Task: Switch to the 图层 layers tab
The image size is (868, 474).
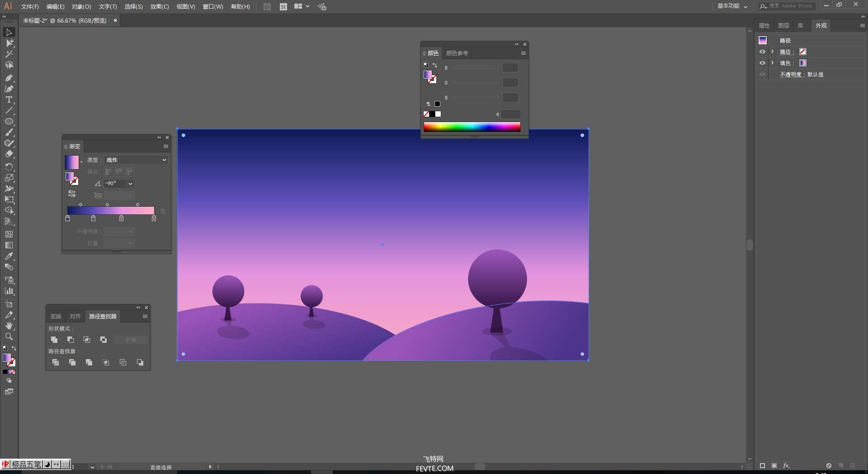Action: pos(783,26)
